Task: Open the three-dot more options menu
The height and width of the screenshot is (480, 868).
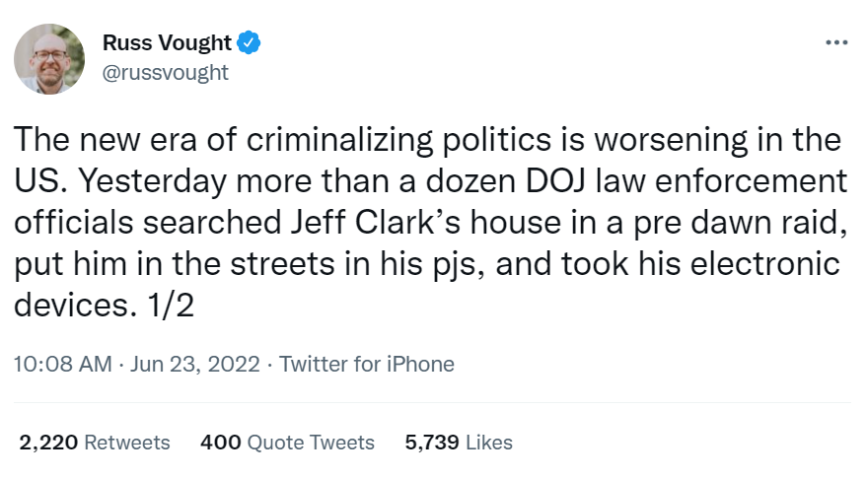Action: coord(835,42)
